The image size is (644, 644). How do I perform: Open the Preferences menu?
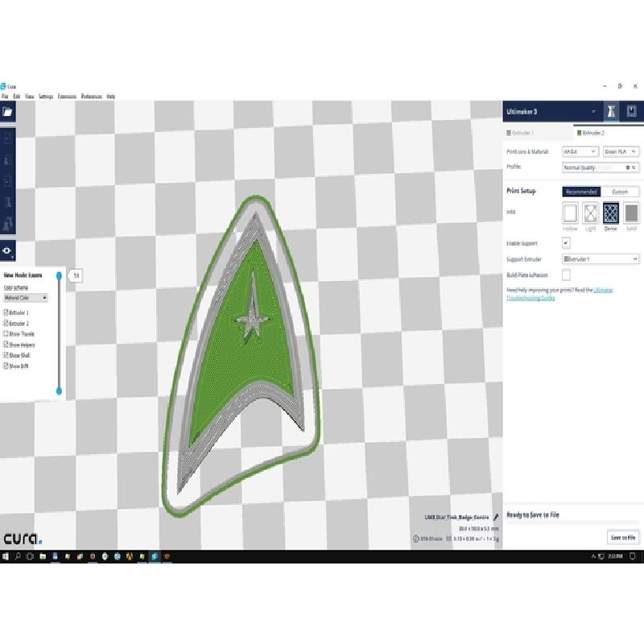pyautogui.click(x=92, y=97)
